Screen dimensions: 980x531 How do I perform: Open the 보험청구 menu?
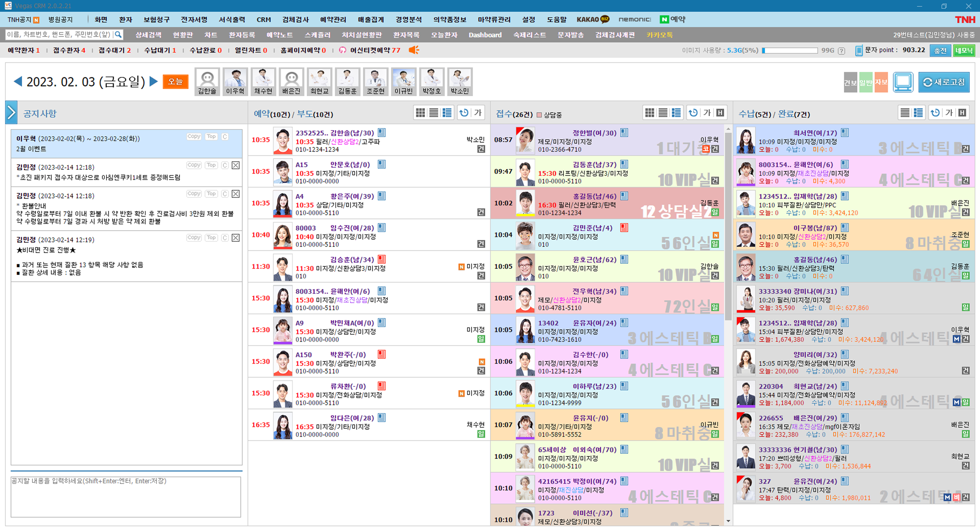click(156, 19)
